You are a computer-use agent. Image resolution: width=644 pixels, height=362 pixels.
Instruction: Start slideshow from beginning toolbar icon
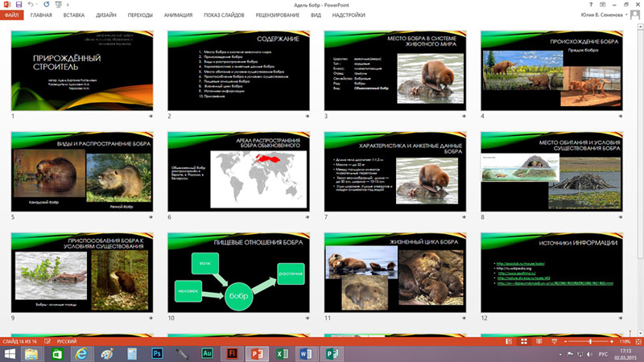[57, 4]
